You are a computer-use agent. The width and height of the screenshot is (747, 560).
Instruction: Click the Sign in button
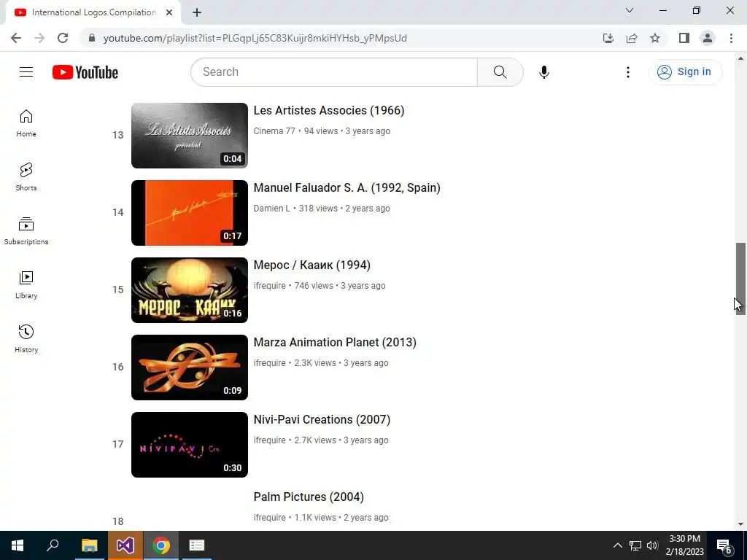[x=685, y=72]
